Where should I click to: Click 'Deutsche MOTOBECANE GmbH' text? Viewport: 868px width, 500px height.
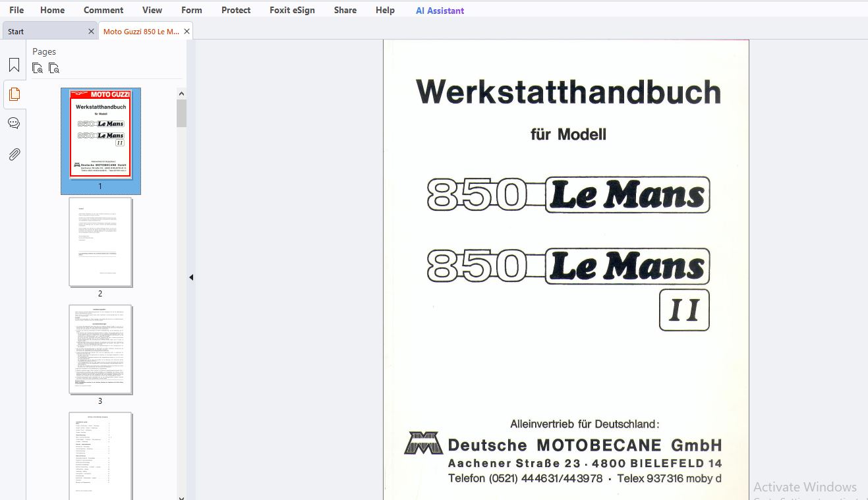click(x=585, y=445)
